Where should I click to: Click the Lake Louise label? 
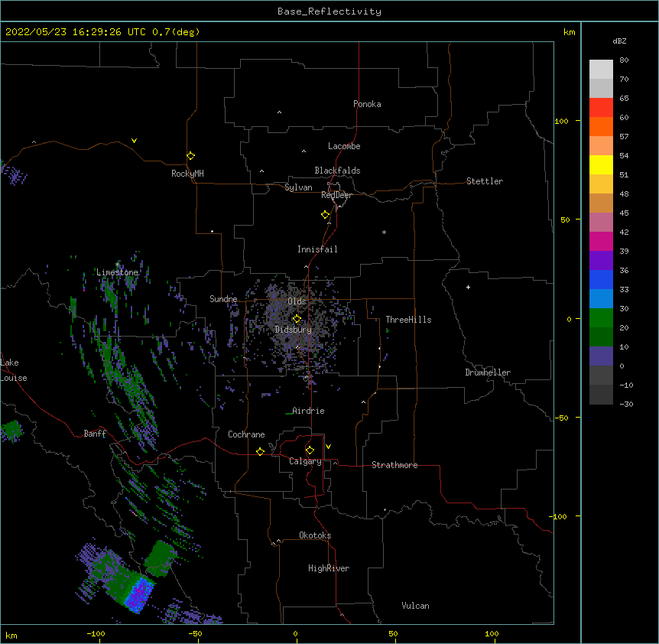[x=14, y=370]
